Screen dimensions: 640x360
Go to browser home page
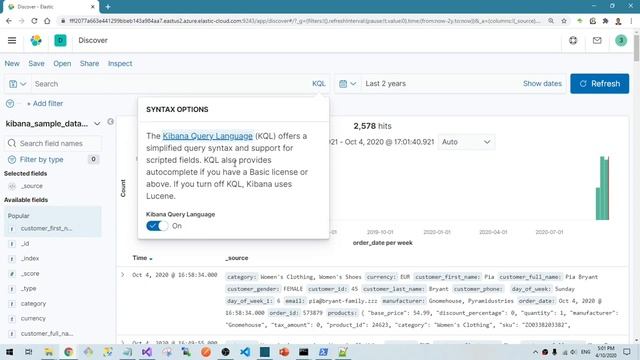click(x=47, y=21)
